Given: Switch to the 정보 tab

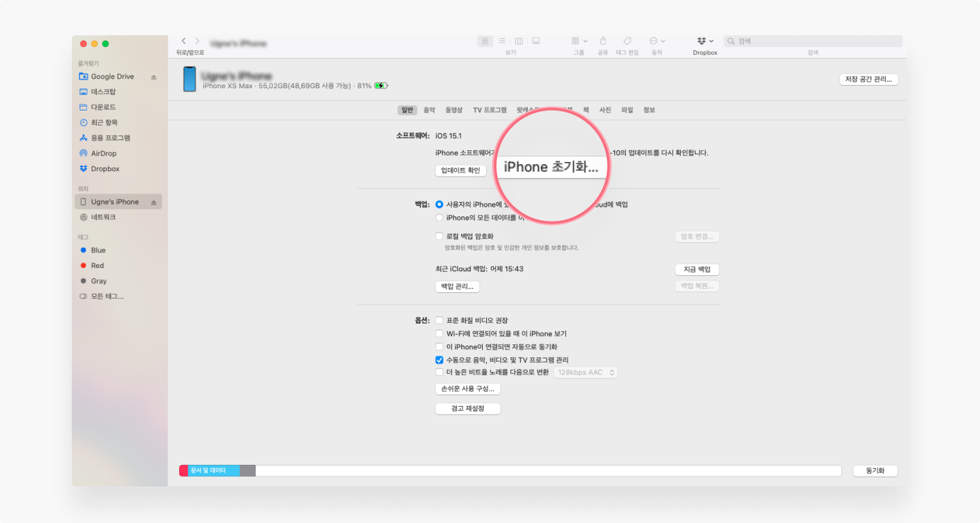Looking at the screenshot, I should (x=649, y=110).
